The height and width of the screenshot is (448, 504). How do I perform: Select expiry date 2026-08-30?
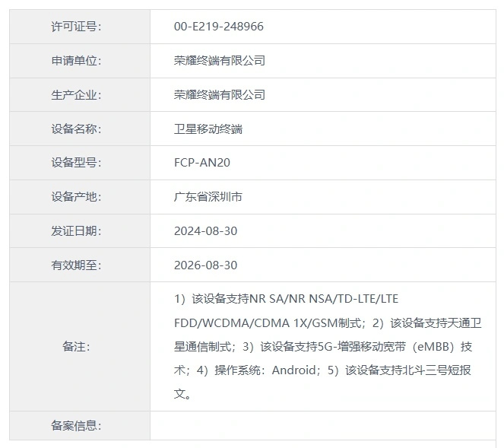(x=206, y=265)
